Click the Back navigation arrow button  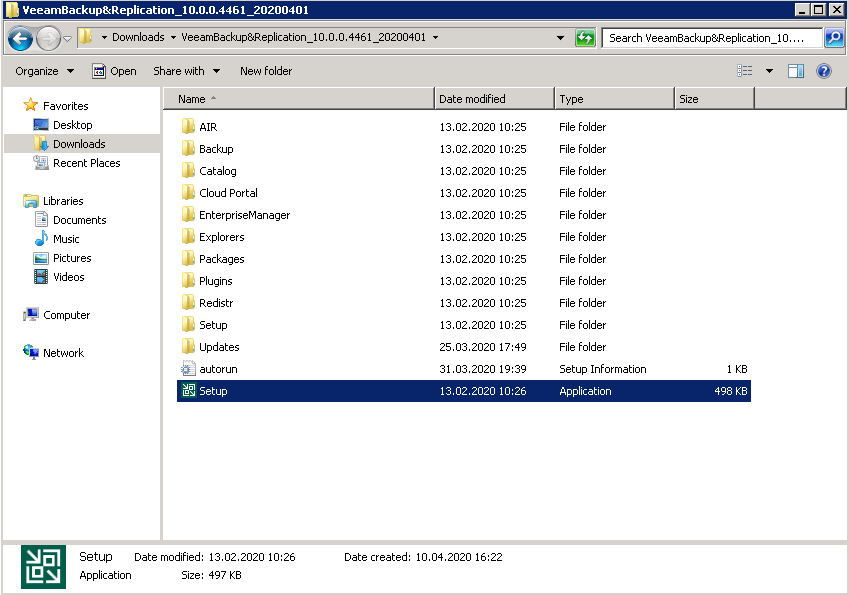pyautogui.click(x=20, y=38)
